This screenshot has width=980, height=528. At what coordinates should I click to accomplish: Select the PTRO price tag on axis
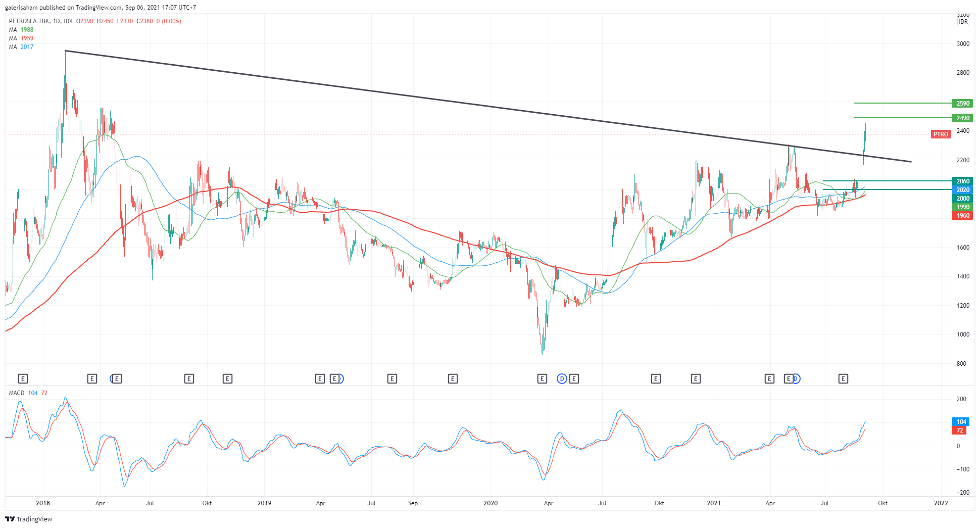941,134
